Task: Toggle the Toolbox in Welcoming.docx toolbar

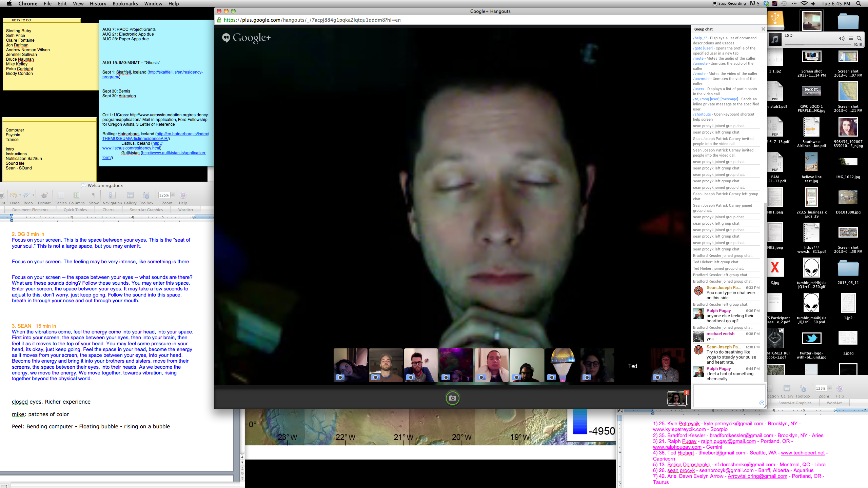Action: tap(146, 196)
